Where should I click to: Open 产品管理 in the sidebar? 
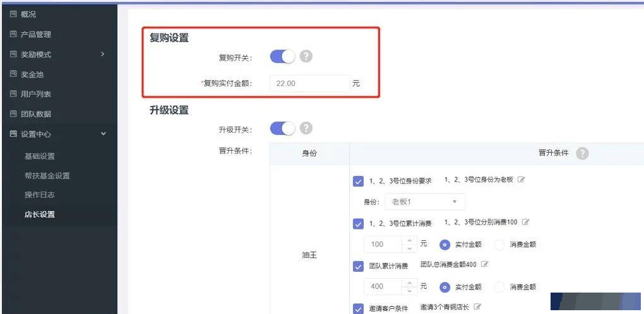pyautogui.click(x=36, y=35)
